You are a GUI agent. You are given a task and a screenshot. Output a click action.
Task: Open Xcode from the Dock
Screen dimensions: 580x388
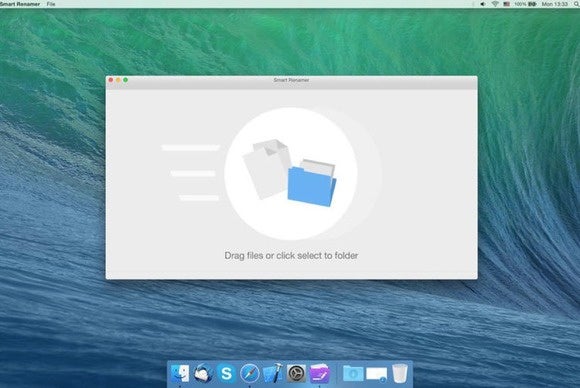pos(273,374)
